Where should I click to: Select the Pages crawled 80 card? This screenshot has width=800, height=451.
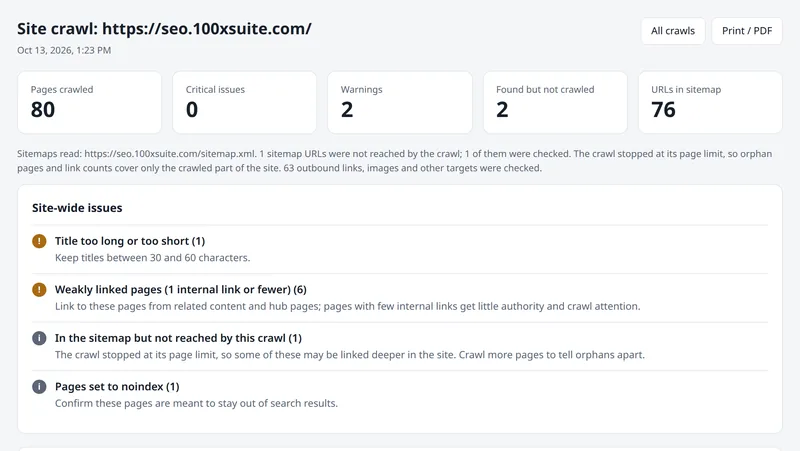pyautogui.click(x=89, y=102)
